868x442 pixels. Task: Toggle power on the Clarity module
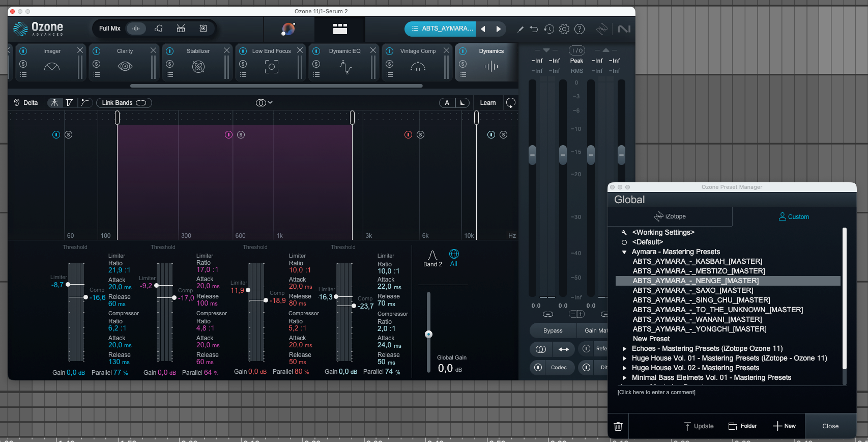97,51
